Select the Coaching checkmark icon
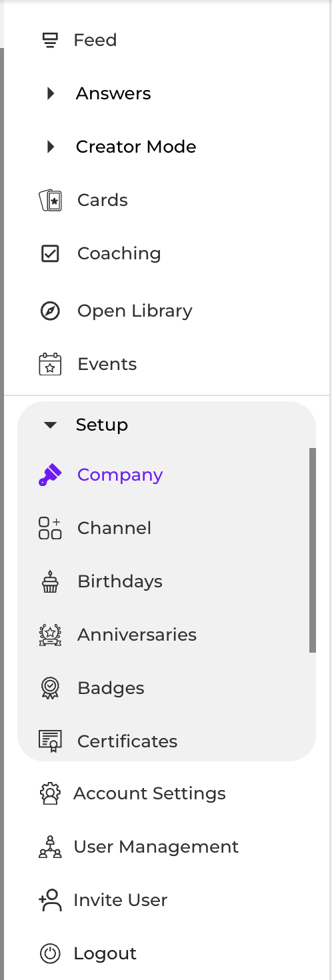332x980 pixels. 50,253
